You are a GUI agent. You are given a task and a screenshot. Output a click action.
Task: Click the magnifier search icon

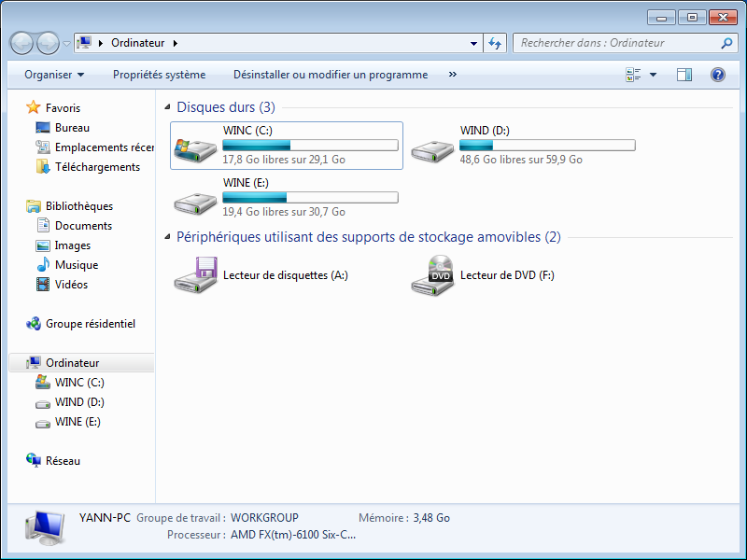click(x=726, y=43)
